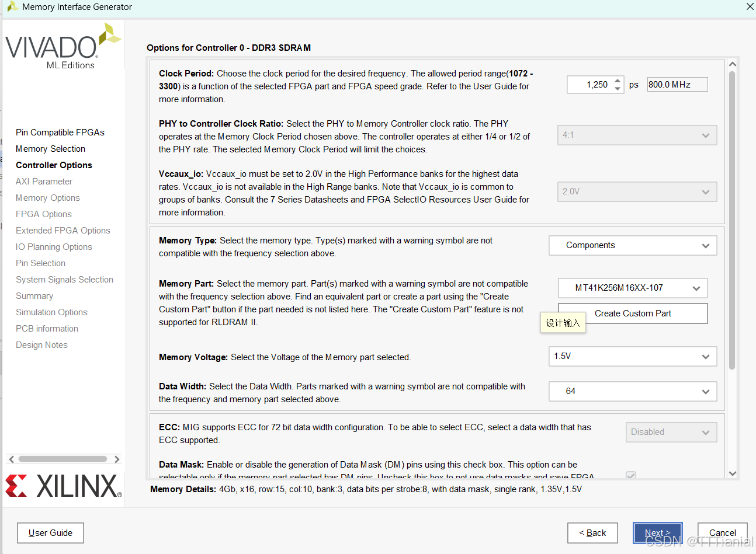Click the Memory Details text line
This screenshot has width=756, height=554.
click(x=366, y=489)
